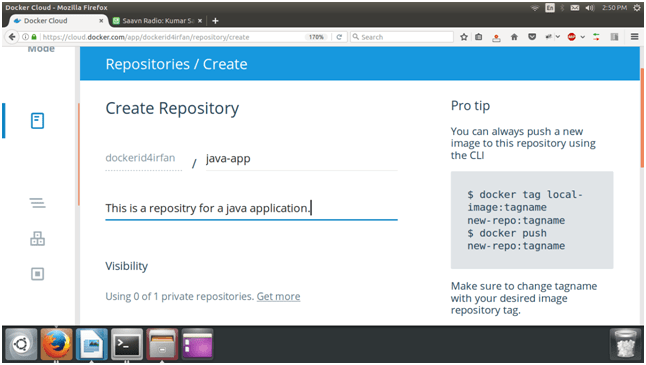Click the docker tag command code block

(532, 220)
